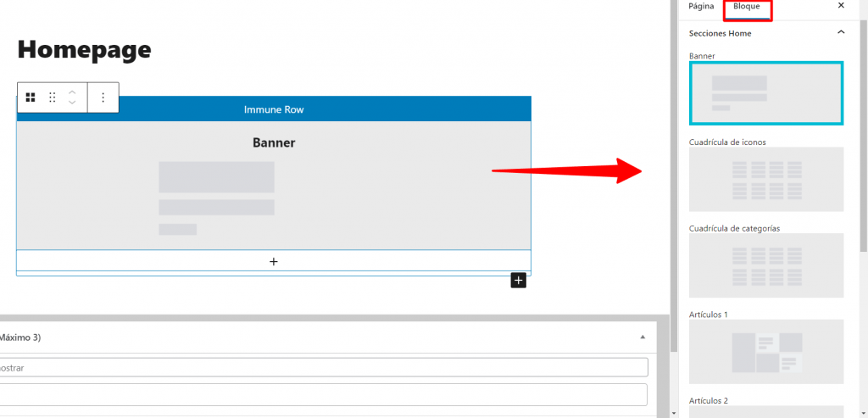
Task: Click the block type grid icon in toolbar
Action: [x=31, y=98]
